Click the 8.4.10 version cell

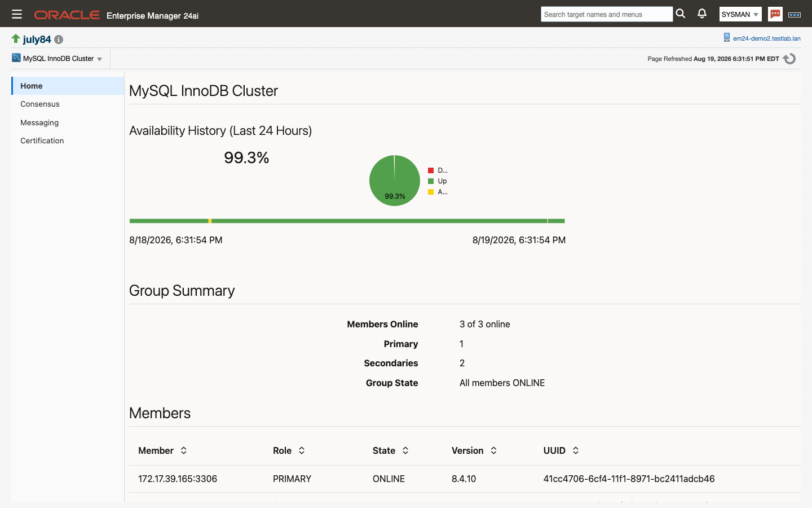(x=464, y=479)
